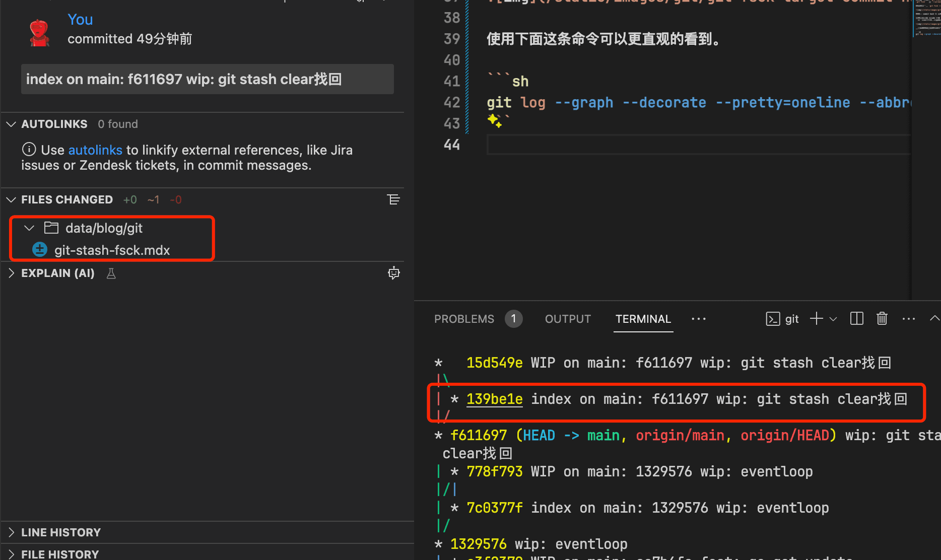Collapse the data/blog/git folder

point(29,228)
